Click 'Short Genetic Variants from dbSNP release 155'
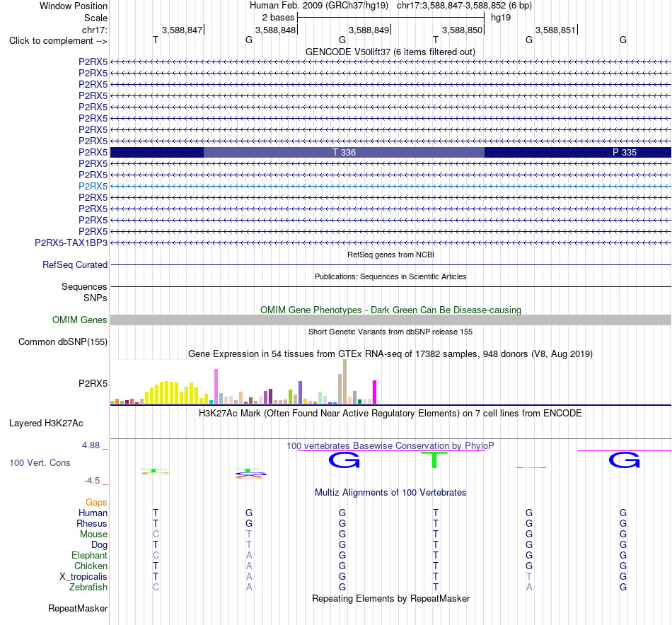 coord(390,332)
